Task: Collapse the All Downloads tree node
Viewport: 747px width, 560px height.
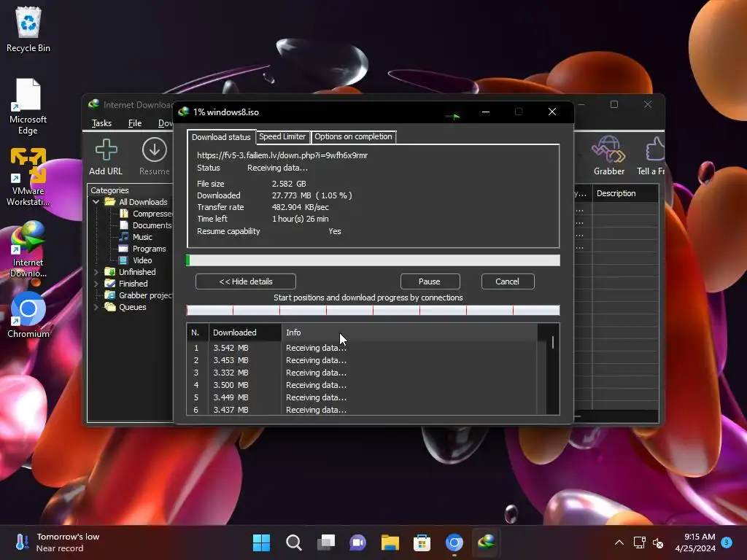Action: point(96,202)
